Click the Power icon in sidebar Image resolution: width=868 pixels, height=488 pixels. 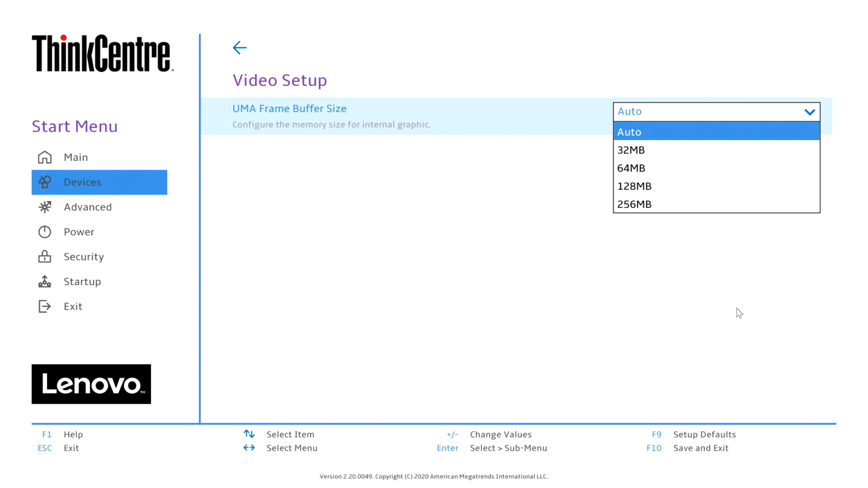pyautogui.click(x=45, y=232)
